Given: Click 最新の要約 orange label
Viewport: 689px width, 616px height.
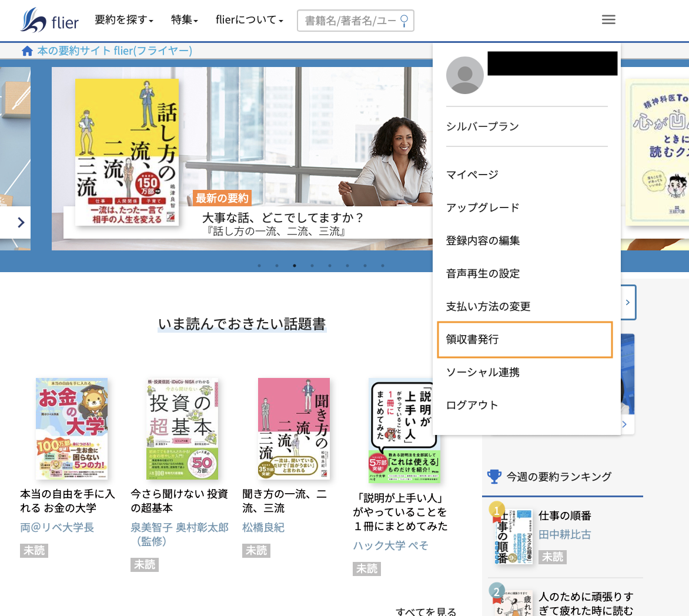Looking at the screenshot, I should point(222,198).
